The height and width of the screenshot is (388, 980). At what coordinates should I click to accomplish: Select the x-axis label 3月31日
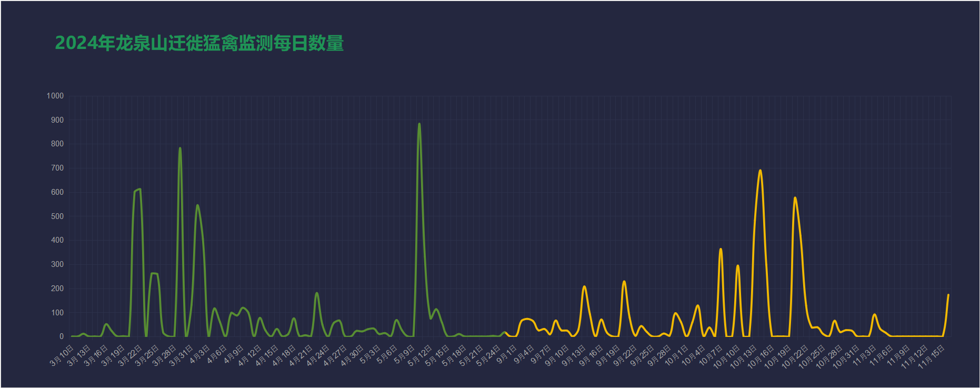(x=181, y=355)
